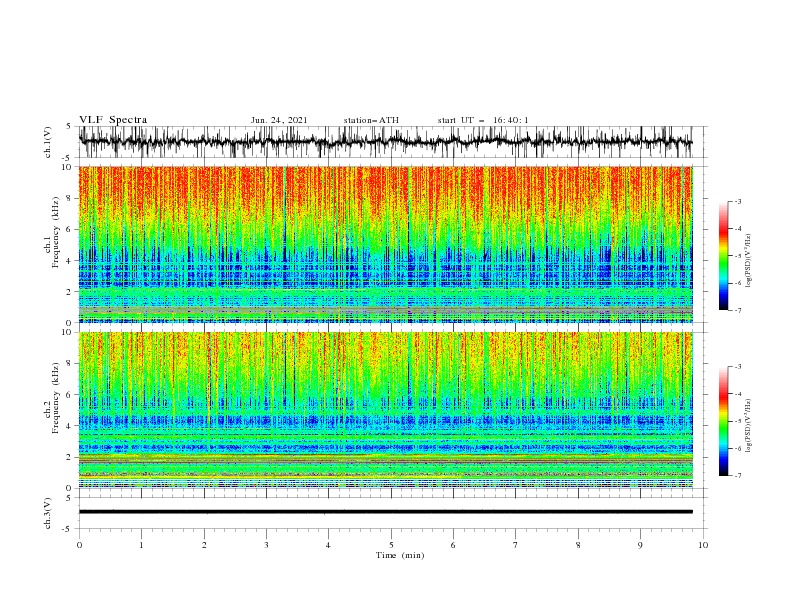Click time axis tick label "0"
792x612 pixels.
tap(79, 545)
